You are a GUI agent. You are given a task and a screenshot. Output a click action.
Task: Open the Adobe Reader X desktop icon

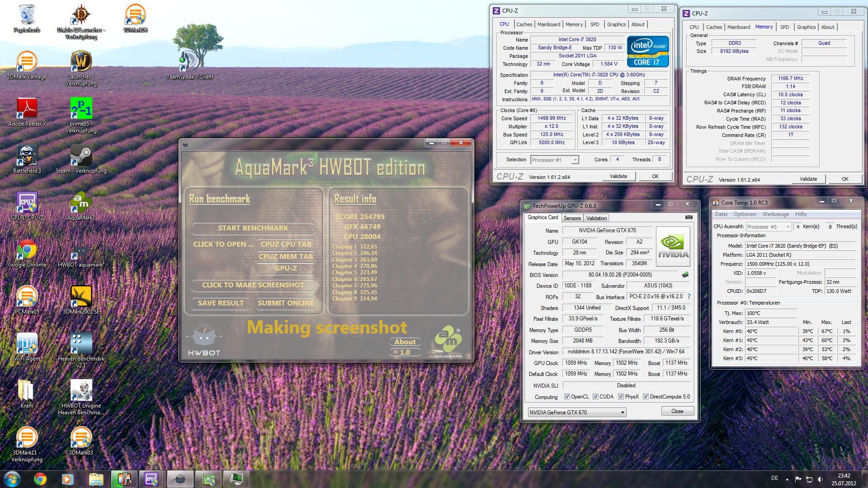click(27, 112)
